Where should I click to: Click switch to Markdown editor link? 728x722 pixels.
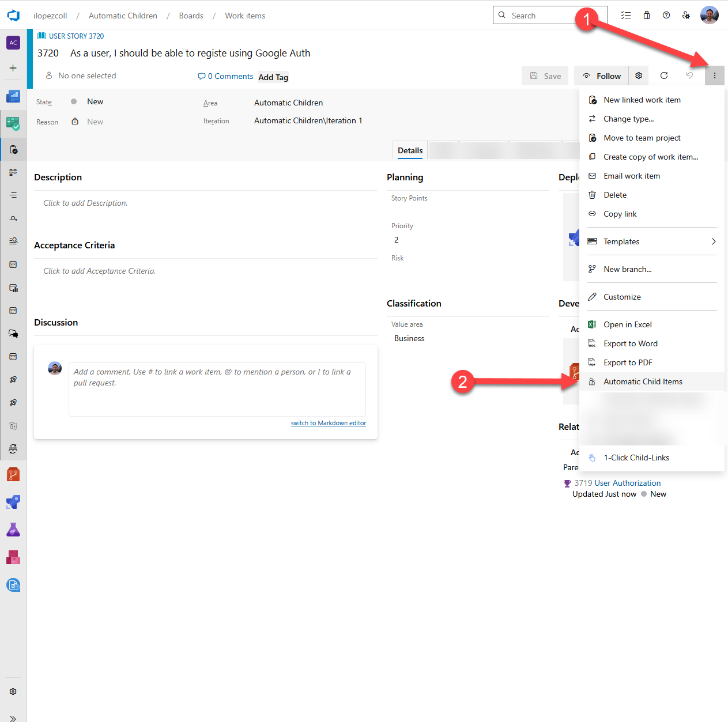(328, 423)
